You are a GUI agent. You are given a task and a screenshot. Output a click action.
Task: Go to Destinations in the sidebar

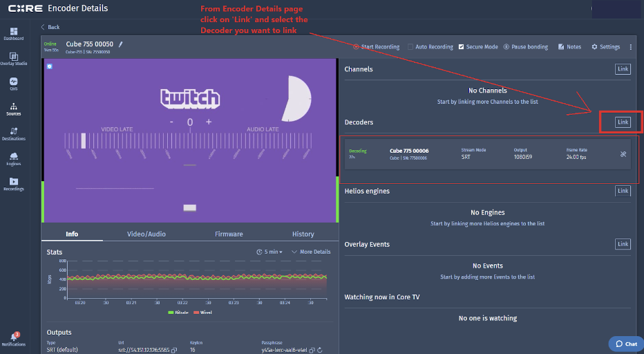click(13, 133)
